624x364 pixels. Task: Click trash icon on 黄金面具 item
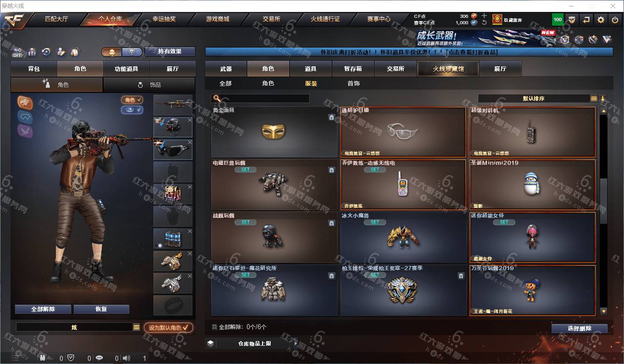(x=331, y=117)
